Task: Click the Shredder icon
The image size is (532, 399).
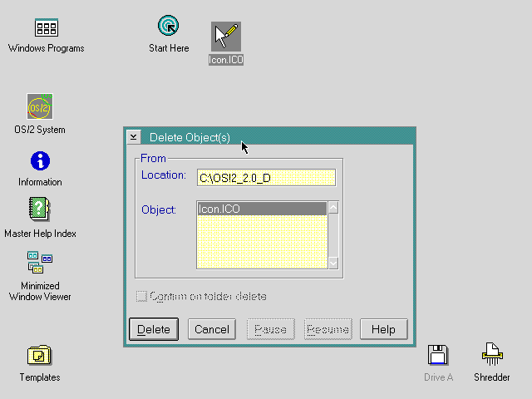Action: pos(492,354)
